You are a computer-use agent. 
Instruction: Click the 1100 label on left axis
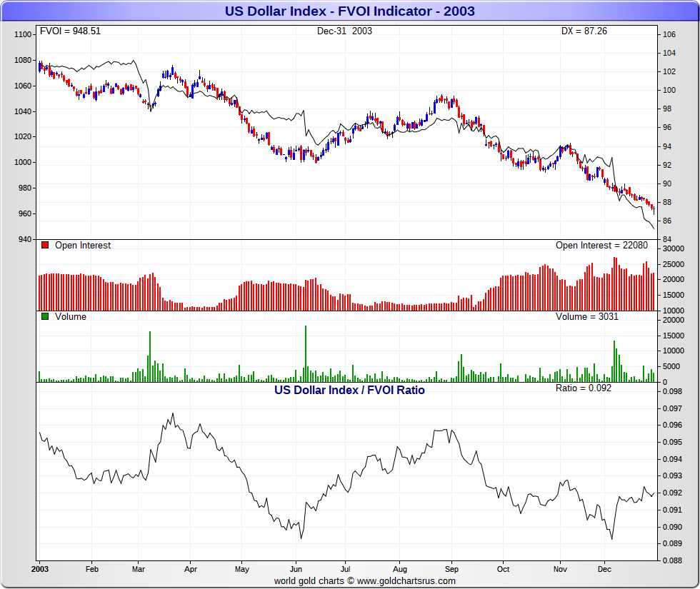point(23,34)
